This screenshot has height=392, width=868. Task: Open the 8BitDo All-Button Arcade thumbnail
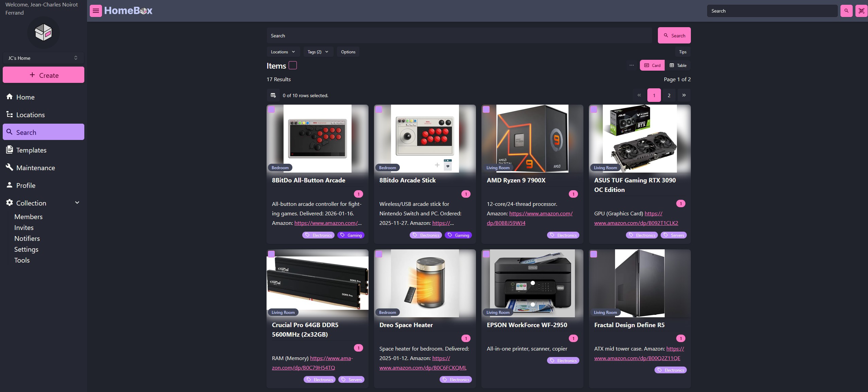tap(318, 139)
